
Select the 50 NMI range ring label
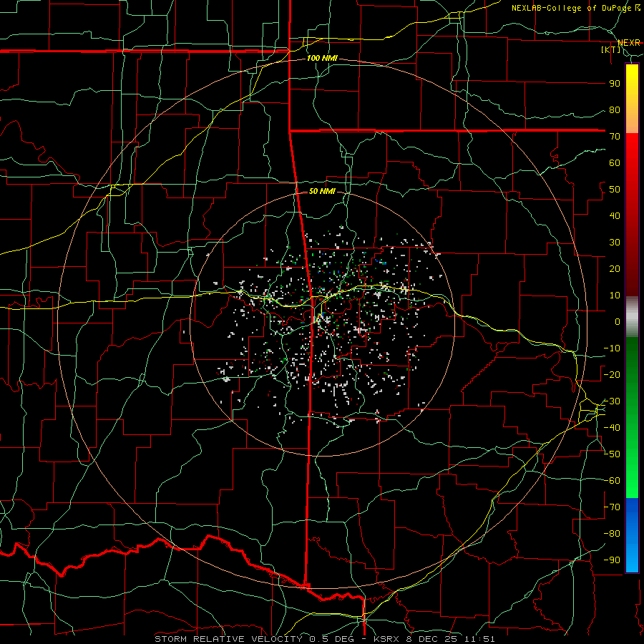click(x=322, y=191)
